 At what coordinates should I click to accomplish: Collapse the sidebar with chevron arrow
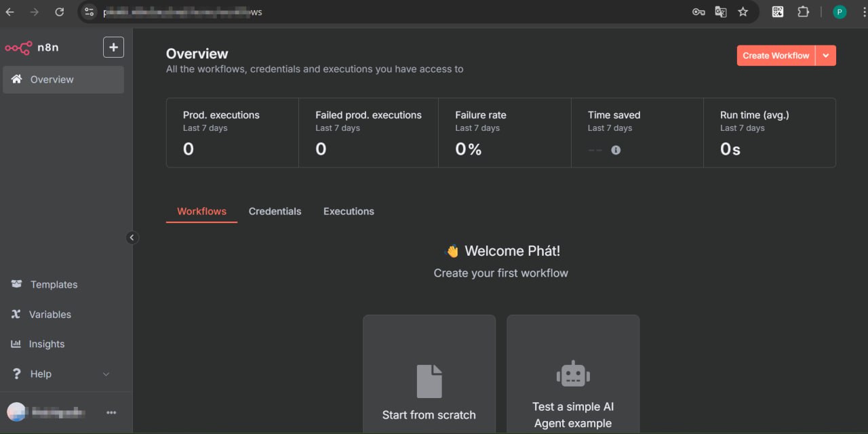pyautogui.click(x=132, y=237)
